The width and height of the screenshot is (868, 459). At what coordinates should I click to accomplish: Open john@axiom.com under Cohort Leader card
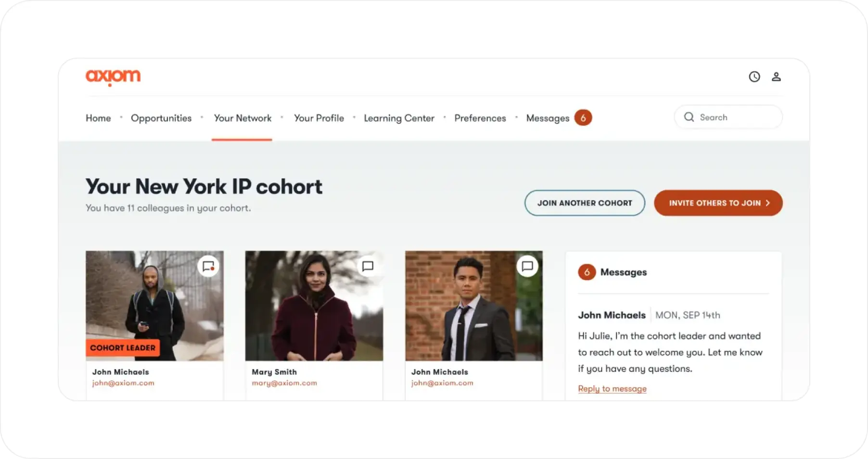(x=123, y=383)
